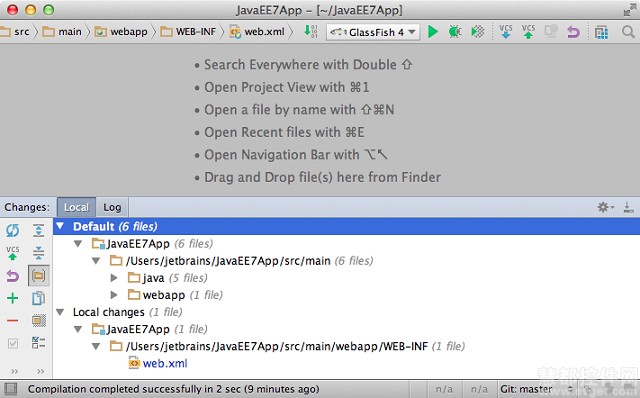640x398 pixels.
Task: Collapse /Users/jetbrains/JavaEE7App/src/main node
Action: (96, 261)
